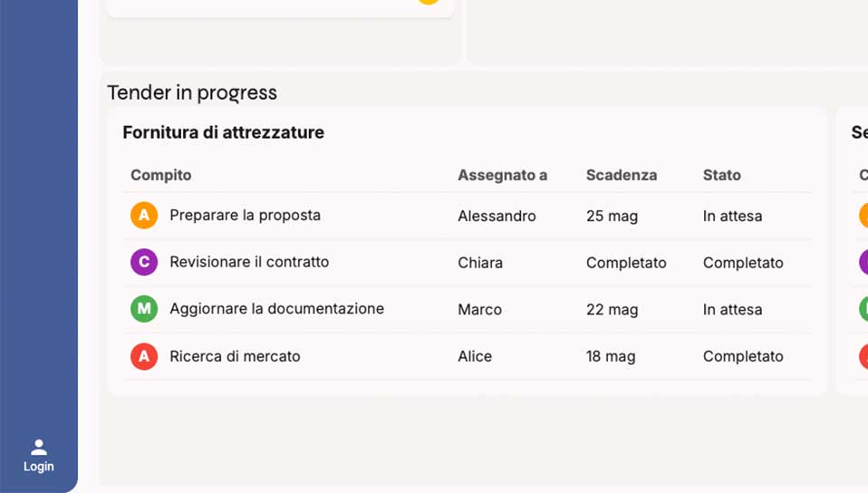This screenshot has height=493, width=868.
Task: Click the assignee name Chiara
Action: point(480,263)
